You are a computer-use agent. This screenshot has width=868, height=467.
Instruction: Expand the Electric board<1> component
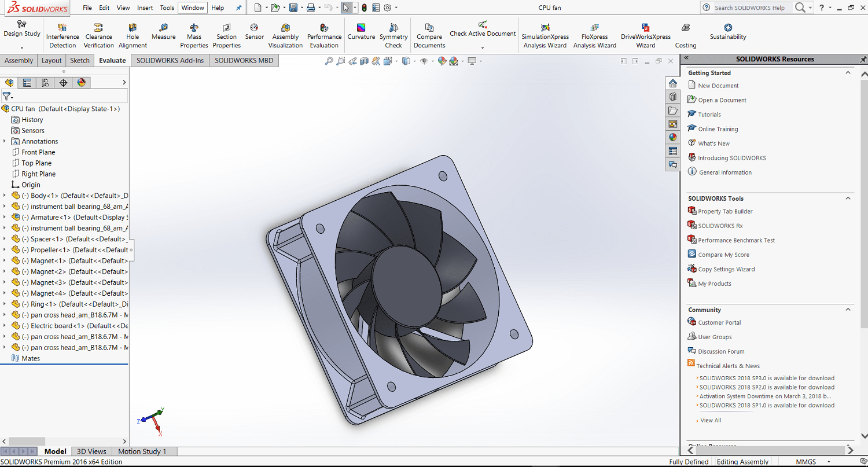click(x=5, y=326)
